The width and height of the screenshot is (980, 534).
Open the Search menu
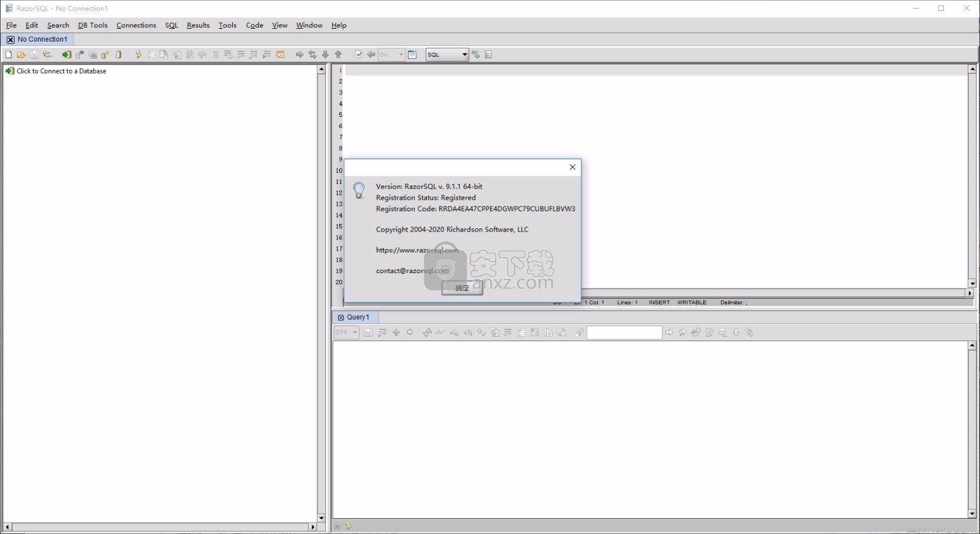coord(58,25)
